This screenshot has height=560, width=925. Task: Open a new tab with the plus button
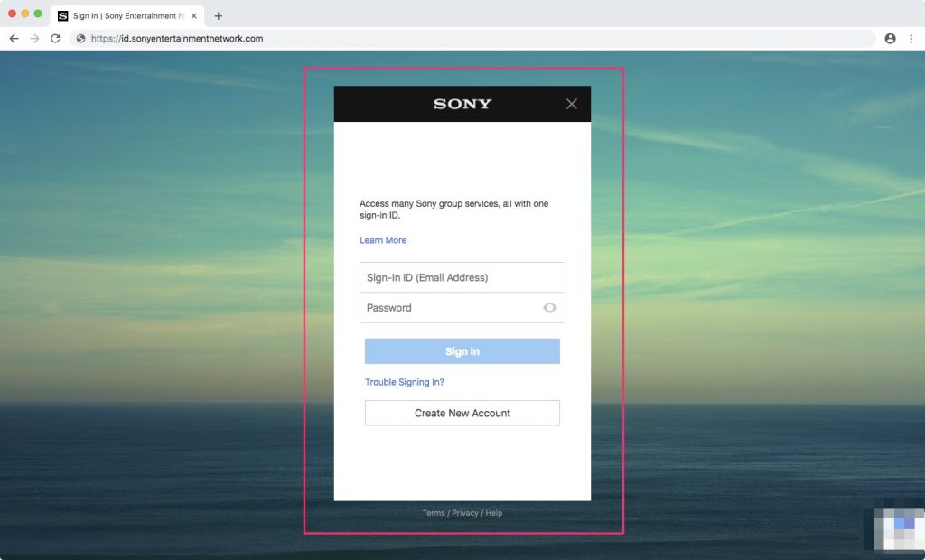218,15
